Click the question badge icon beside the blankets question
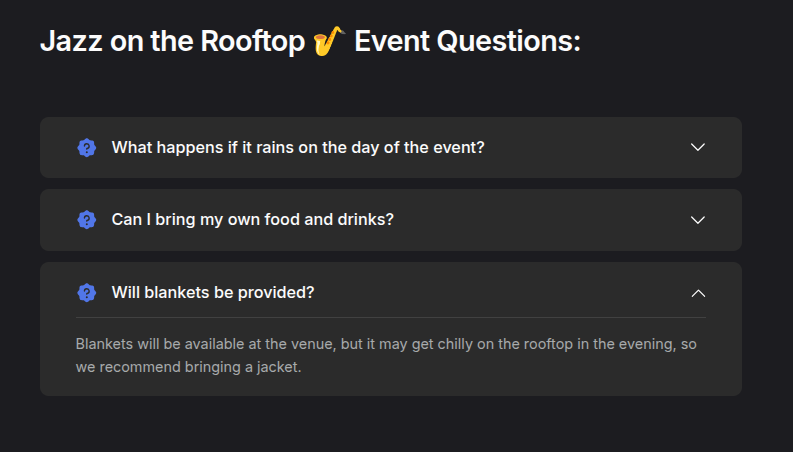 click(x=86, y=293)
